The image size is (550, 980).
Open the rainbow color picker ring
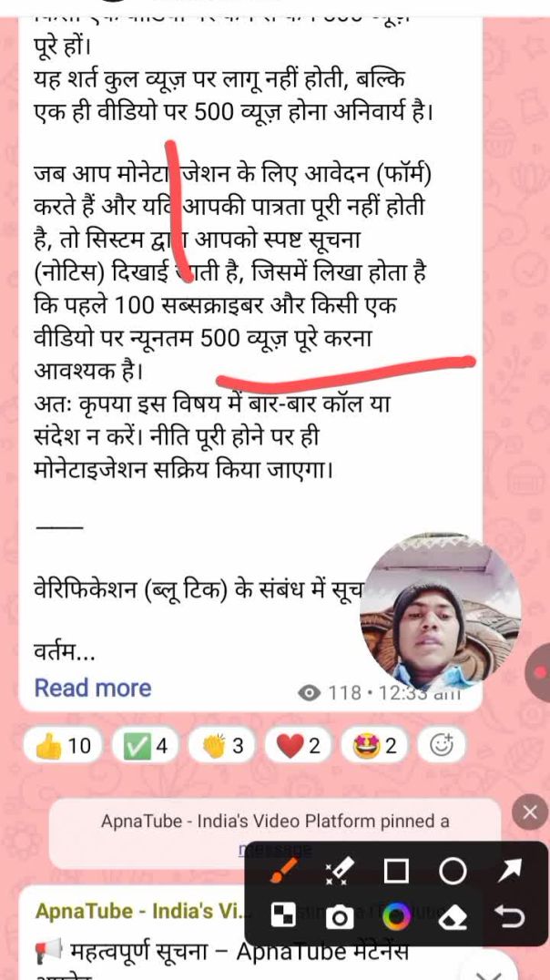[x=396, y=917]
